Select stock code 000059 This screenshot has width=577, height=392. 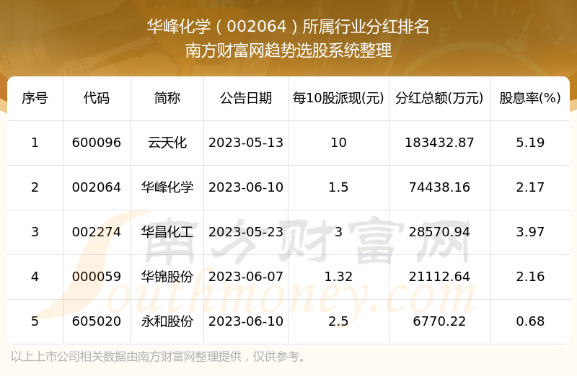[97, 277]
